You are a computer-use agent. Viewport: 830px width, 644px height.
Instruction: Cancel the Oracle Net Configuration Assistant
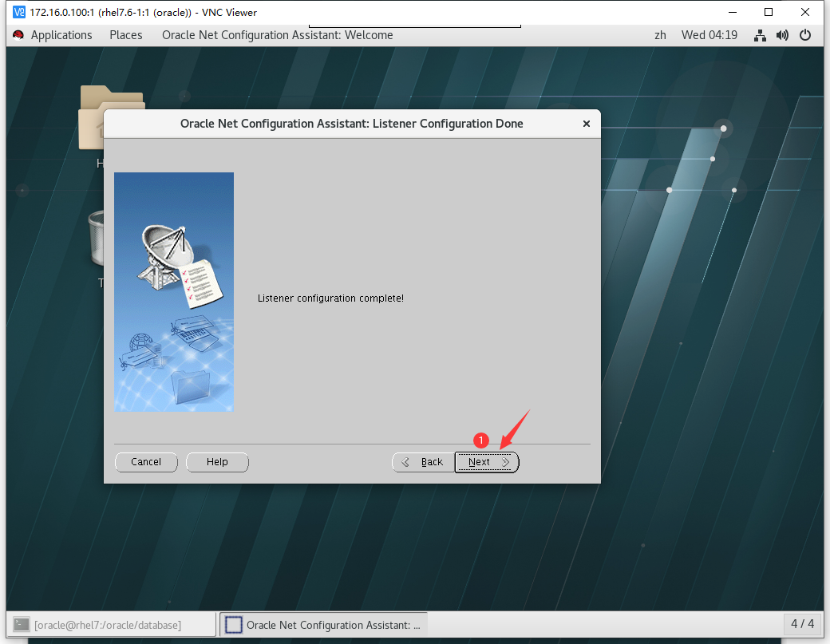coord(146,462)
